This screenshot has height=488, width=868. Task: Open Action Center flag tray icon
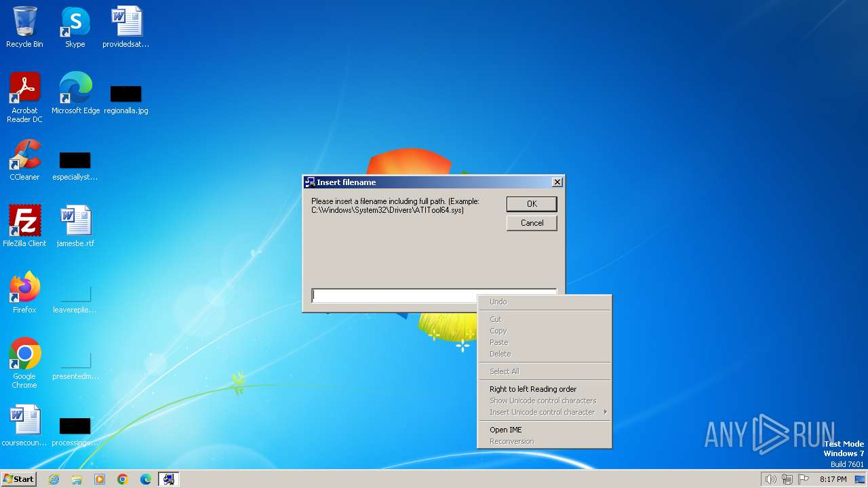[804, 479]
